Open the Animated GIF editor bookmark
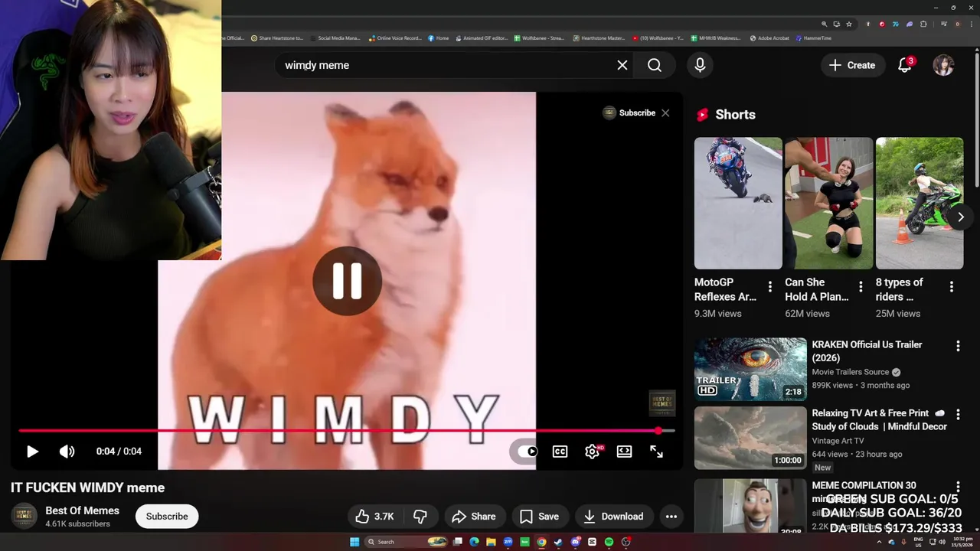980x551 pixels. click(482, 37)
